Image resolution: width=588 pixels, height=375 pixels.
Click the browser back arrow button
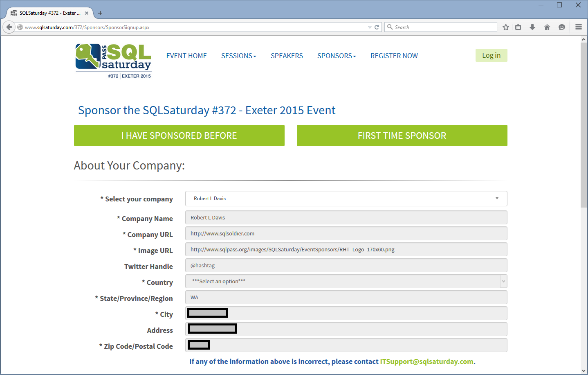click(x=9, y=27)
